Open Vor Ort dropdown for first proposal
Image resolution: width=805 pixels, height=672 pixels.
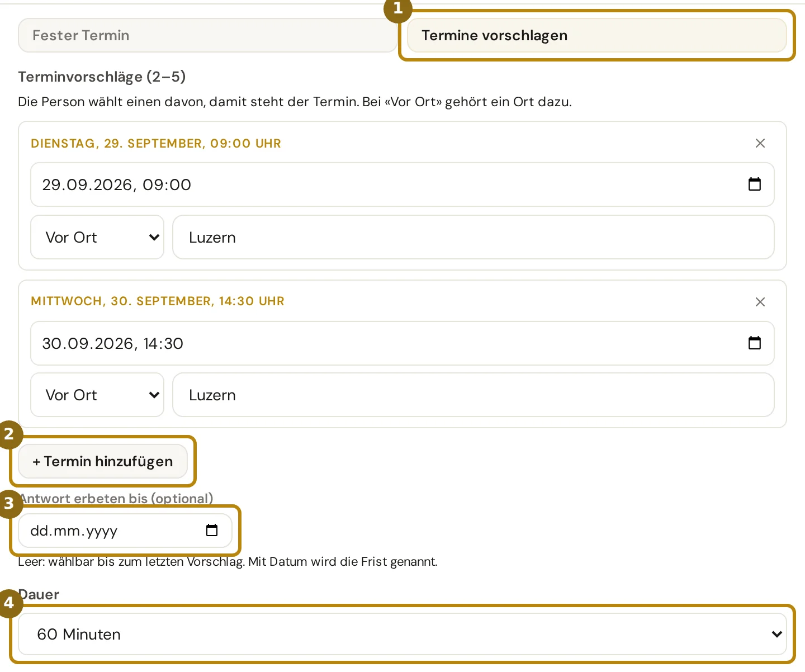(97, 237)
